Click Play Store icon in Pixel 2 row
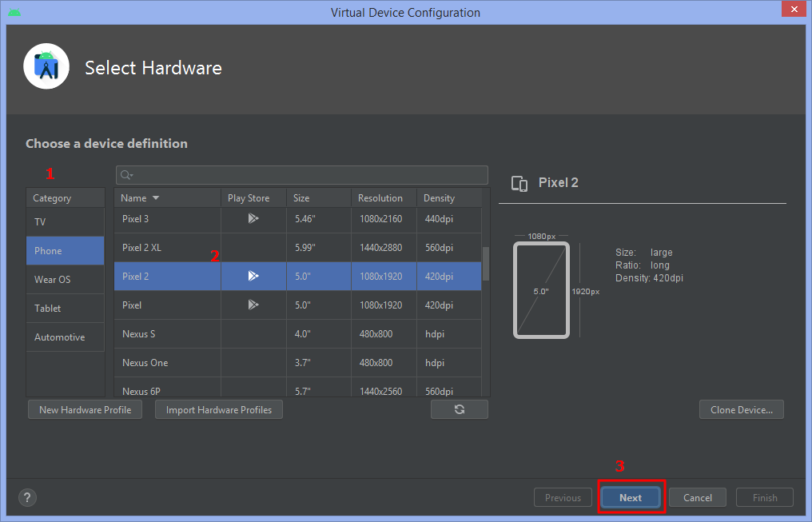This screenshot has width=812, height=522. tap(253, 276)
